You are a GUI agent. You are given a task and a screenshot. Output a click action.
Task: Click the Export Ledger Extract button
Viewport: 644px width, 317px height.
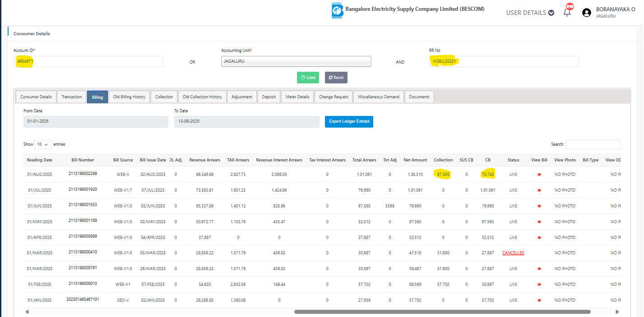(349, 122)
